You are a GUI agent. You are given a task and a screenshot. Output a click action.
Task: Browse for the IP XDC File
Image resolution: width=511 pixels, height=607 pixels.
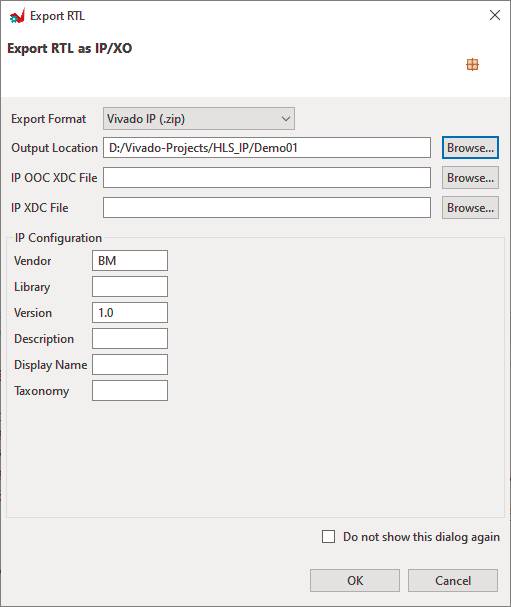pyautogui.click(x=470, y=208)
